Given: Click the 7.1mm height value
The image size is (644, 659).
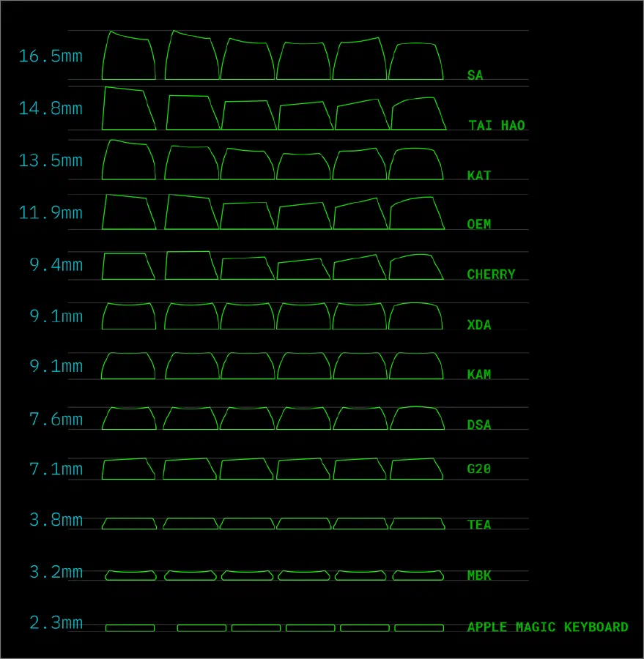Looking at the screenshot, I should [x=56, y=469].
